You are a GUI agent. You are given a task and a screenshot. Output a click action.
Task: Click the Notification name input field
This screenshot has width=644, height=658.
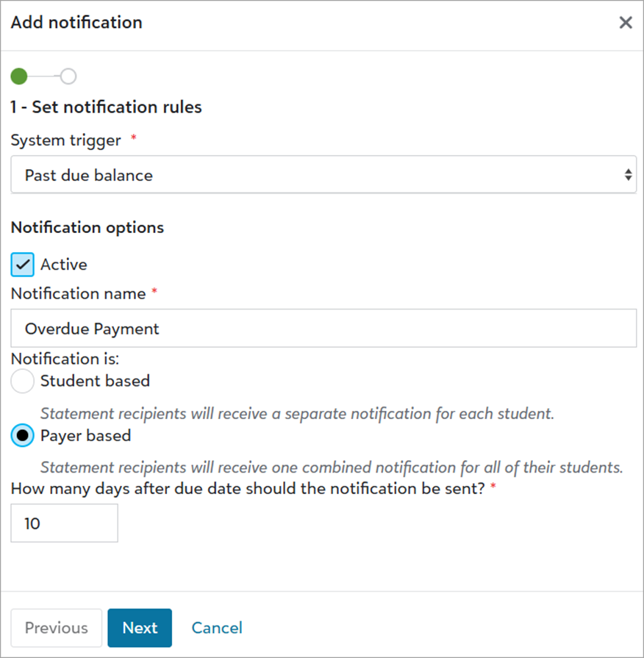click(x=323, y=328)
